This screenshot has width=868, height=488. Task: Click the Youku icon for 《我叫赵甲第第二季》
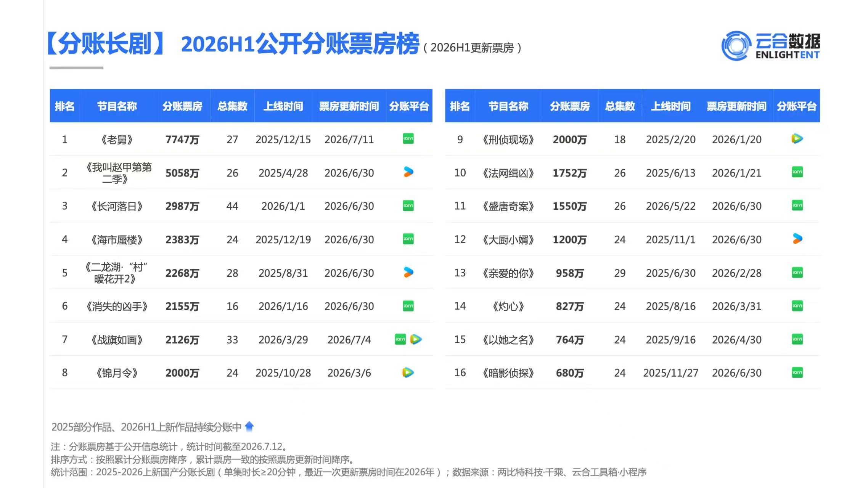(408, 172)
